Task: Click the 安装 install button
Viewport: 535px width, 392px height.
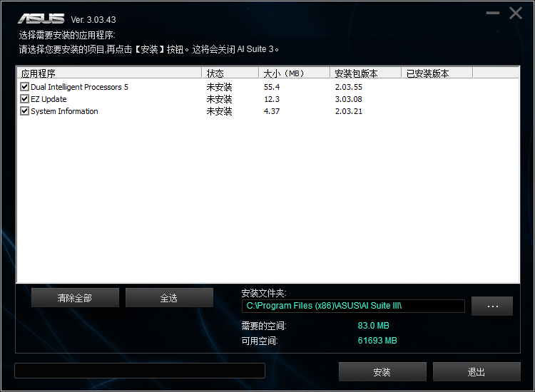Action: click(382, 371)
